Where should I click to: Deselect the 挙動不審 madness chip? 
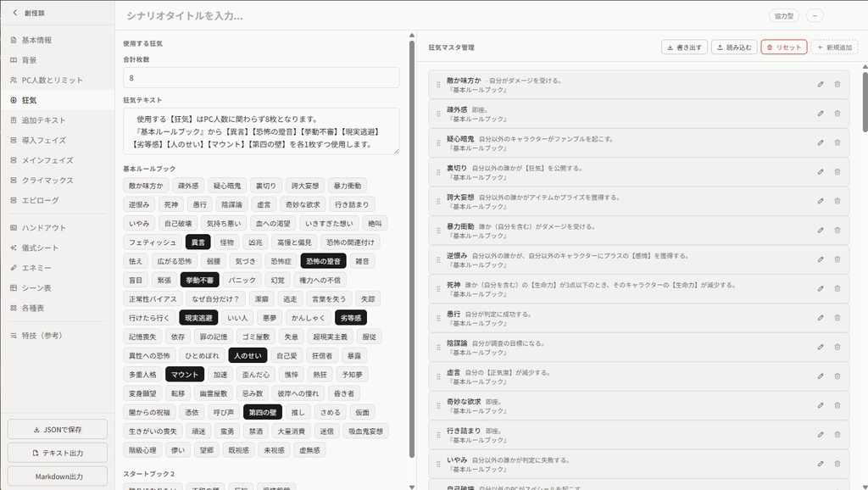(x=200, y=280)
